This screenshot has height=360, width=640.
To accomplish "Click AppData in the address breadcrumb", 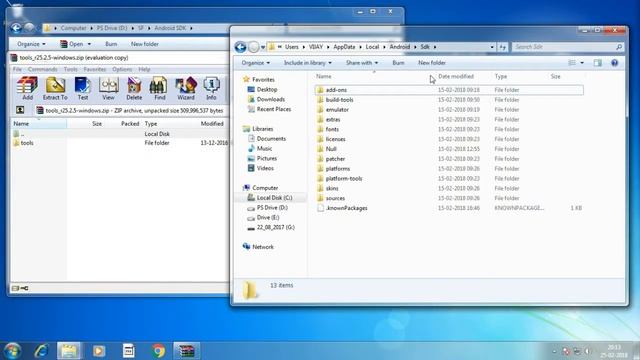I will [x=344, y=47].
